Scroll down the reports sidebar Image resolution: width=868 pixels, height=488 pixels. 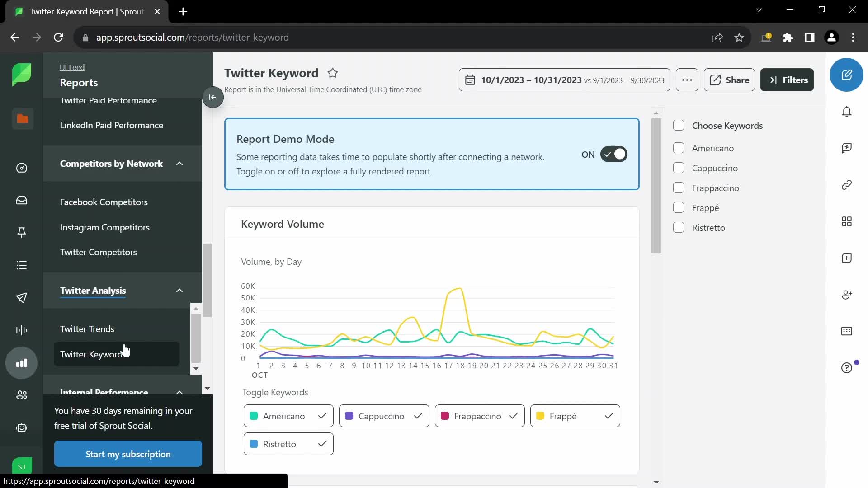(196, 368)
